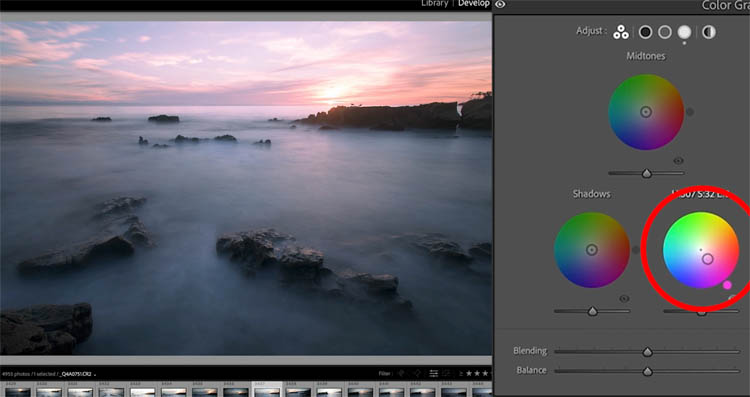Screen dimensions: 750x397
Task: Select the Global half-circle adjust icon
Action: [x=709, y=32]
